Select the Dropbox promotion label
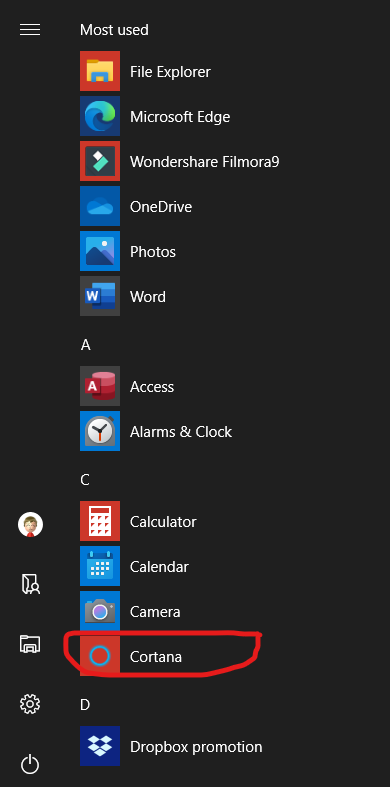390x787 pixels. (196, 747)
